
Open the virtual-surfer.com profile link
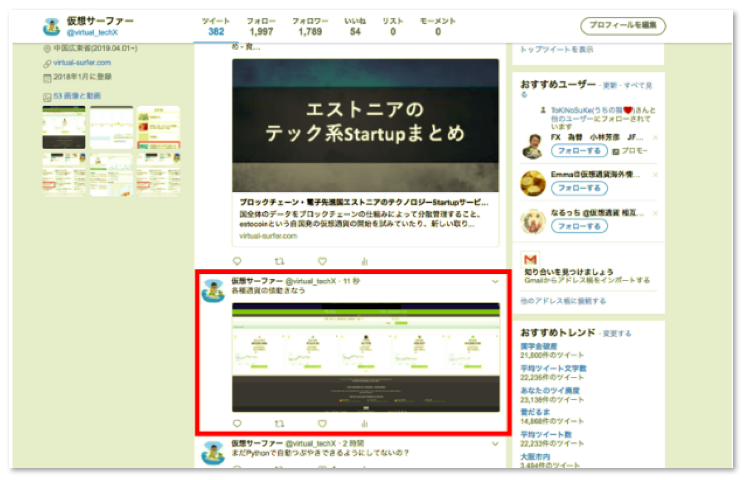pos(82,63)
